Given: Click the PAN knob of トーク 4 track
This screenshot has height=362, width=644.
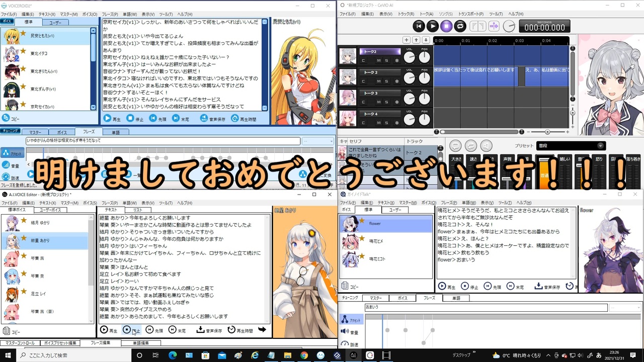Looking at the screenshot, I should click(x=425, y=120).
